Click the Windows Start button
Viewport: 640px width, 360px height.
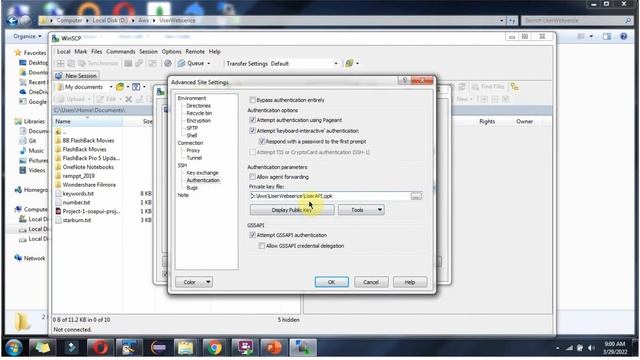click(x=13, y=348)
